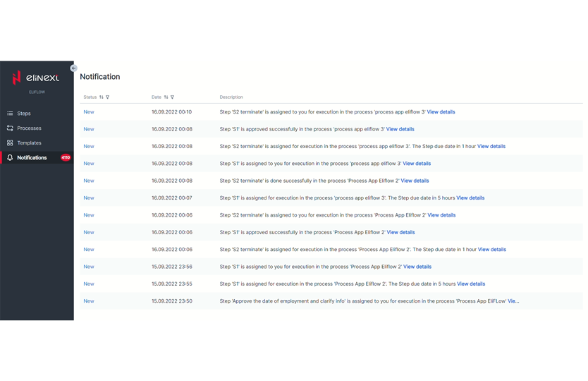Open the Date column filter
The image size is (588, 381).
click(173, 97)
